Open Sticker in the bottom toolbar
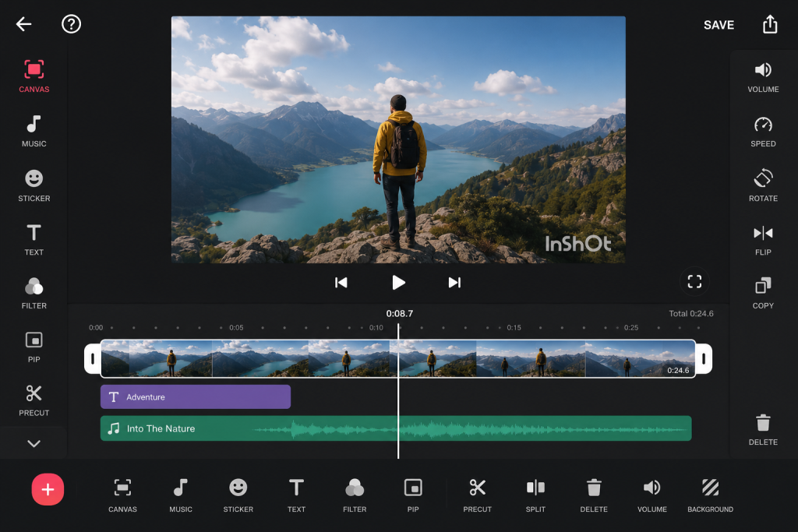 [x=238, y=495]
